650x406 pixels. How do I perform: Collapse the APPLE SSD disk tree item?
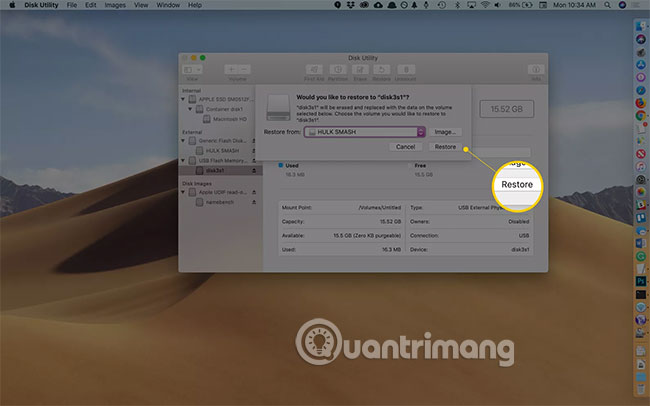click(x=183, y=101)
